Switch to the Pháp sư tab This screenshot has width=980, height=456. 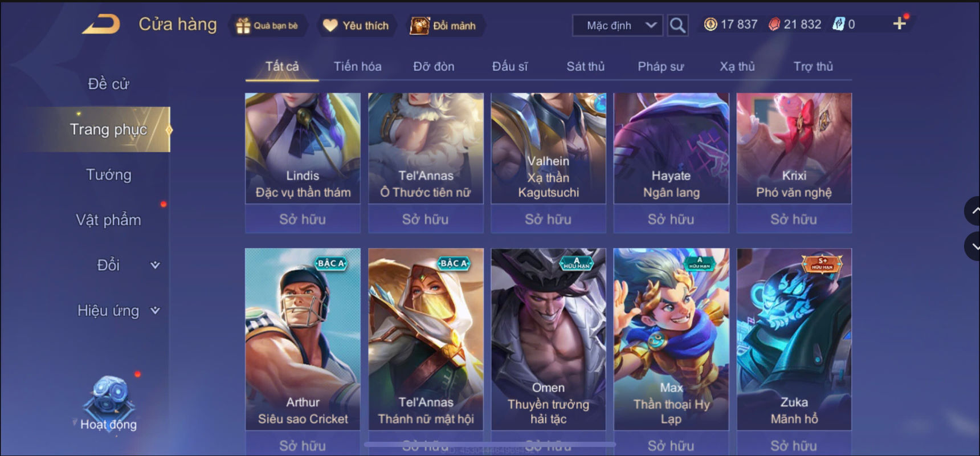pyautogui.click(x=660, y=67)
